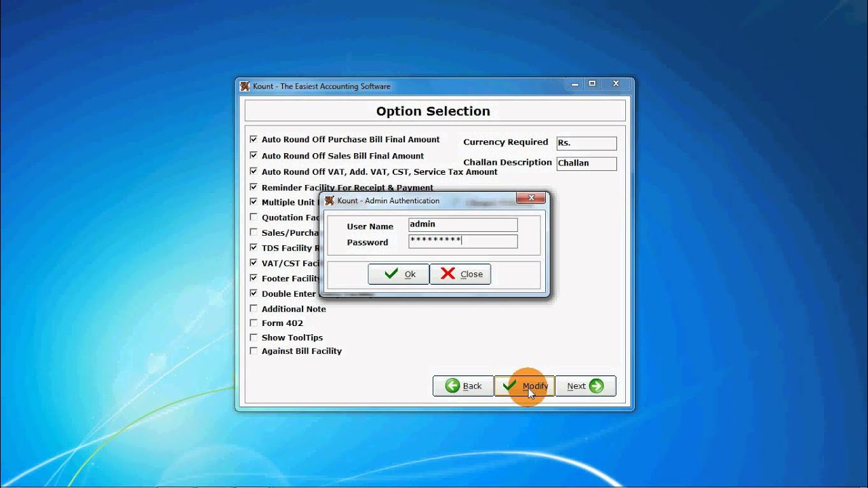The image size is (868, 488).
Task: Click the green checkmark icon on Ok button
Action: [391, 274]
